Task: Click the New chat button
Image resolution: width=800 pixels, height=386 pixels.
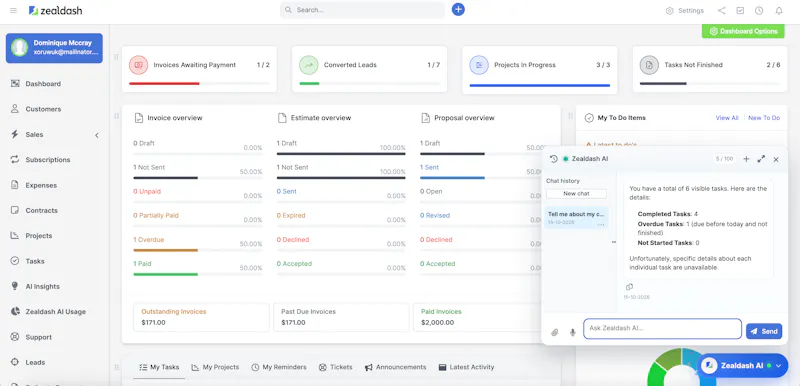Action: (577, 194)
